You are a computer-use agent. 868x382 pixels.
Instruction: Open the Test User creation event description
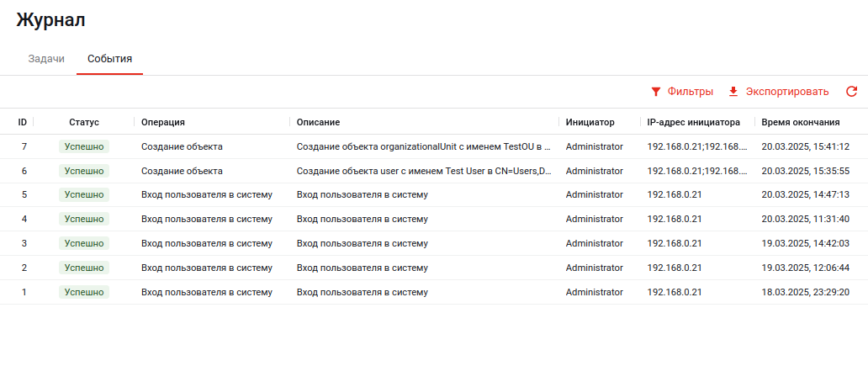coord(424,171)
